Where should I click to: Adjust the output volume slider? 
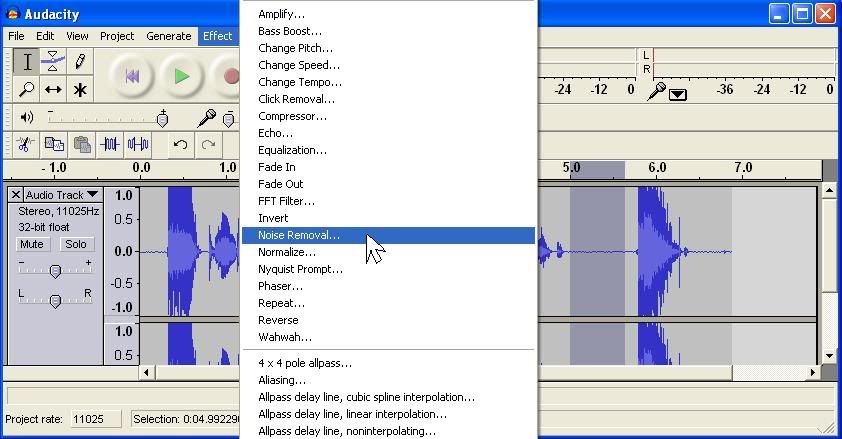[162, 118]
